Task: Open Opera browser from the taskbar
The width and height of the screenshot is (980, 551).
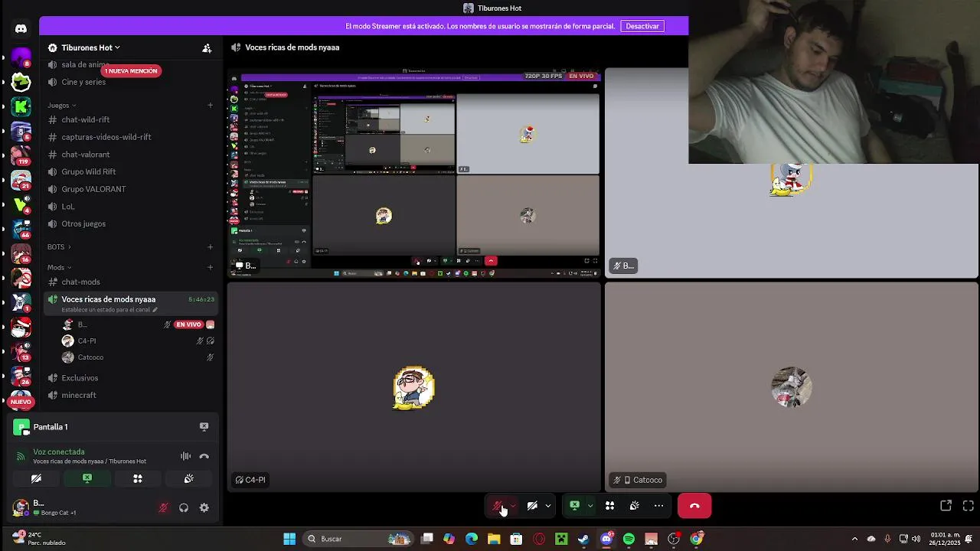Action: tap(539, 539)
